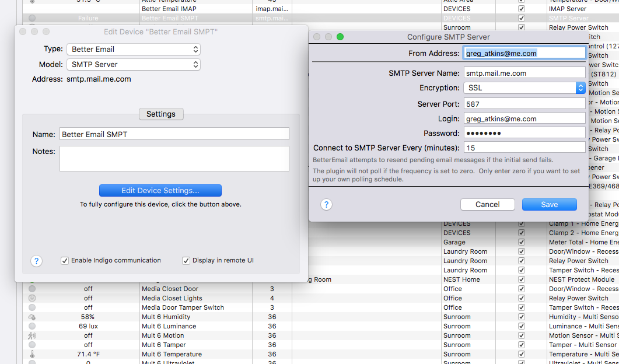Open help in Edit Device window
The width and height of the screenshot is (619, 364).
click(36, 261)
